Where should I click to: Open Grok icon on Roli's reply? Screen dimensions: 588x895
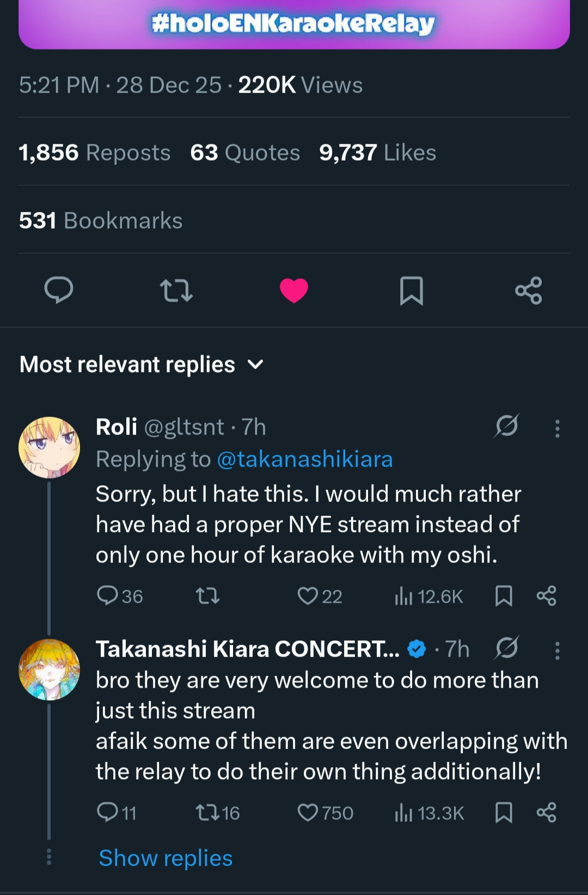click(x=506, y=426)
